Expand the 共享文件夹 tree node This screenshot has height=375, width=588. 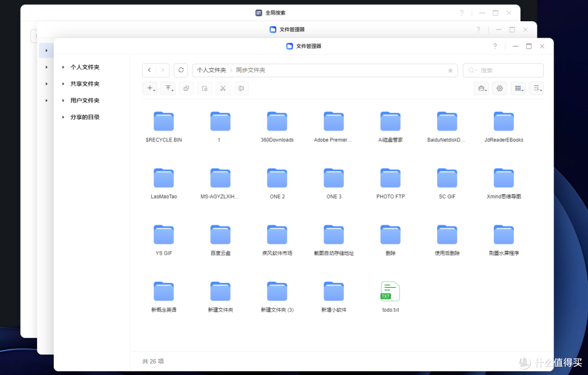(63, 84)
